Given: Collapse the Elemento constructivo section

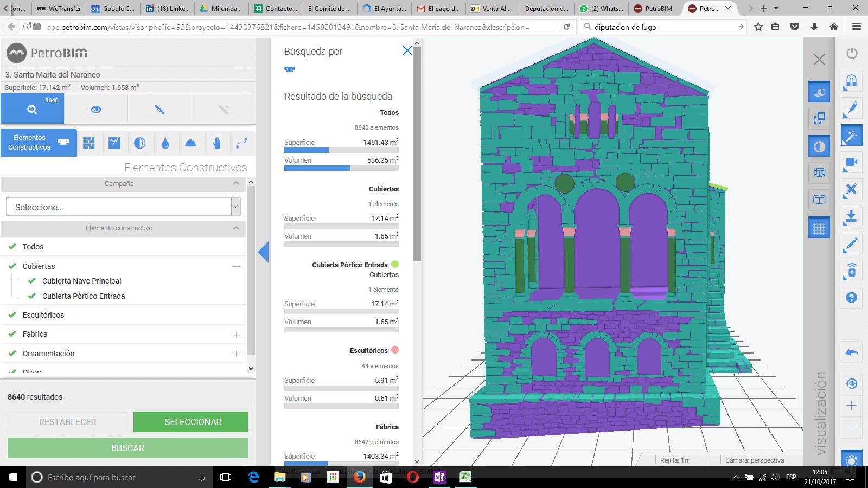Looking at the screenshot, I should [x=236, y=228].
